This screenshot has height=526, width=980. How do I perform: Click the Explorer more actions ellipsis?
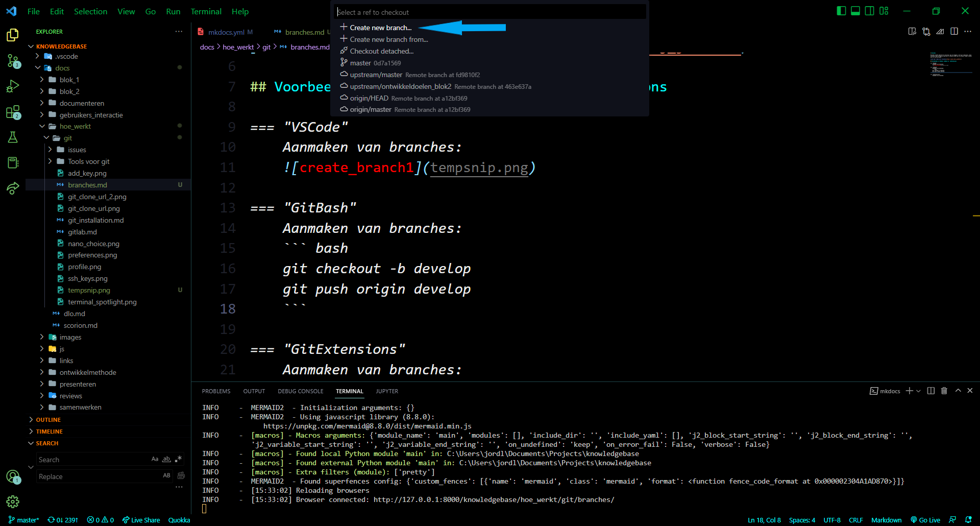(x=179, y=32)
